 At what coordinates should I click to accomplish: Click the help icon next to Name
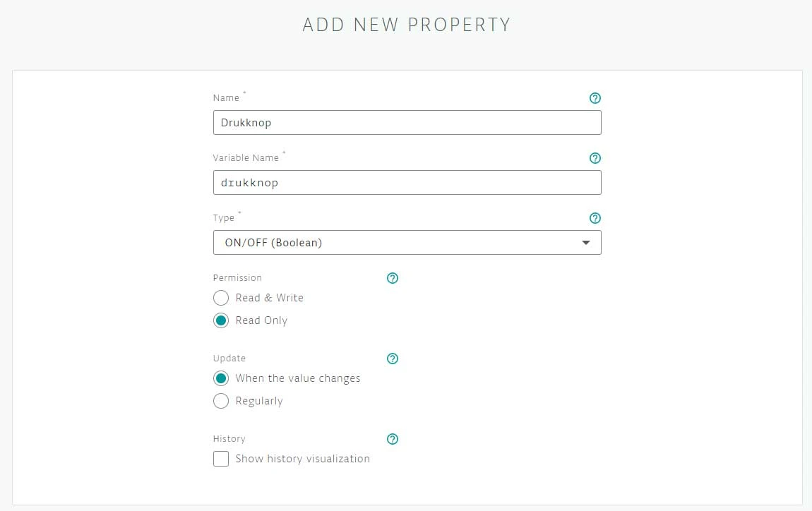click(595, 98)
